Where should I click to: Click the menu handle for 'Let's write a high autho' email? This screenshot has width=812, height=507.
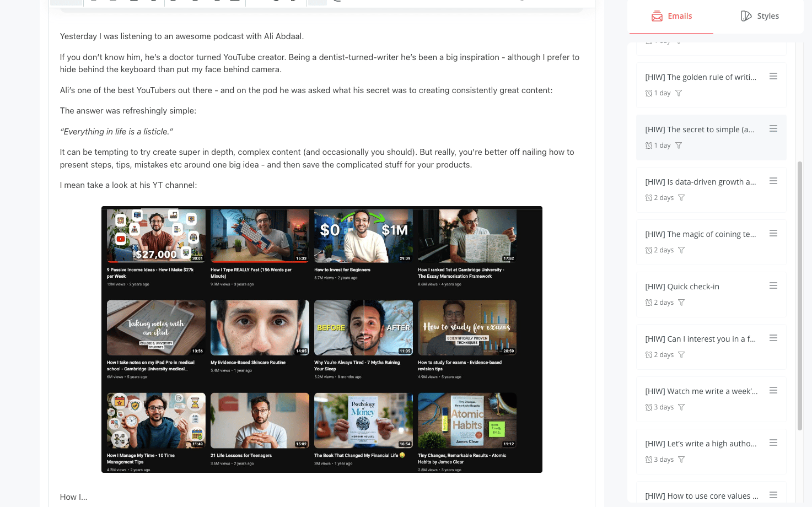(773, 443)
